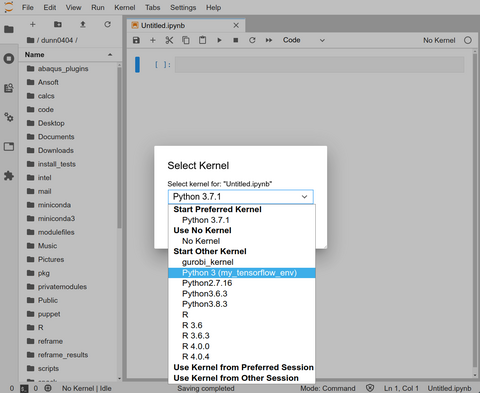Refresh the file list

tap(107, 24)
